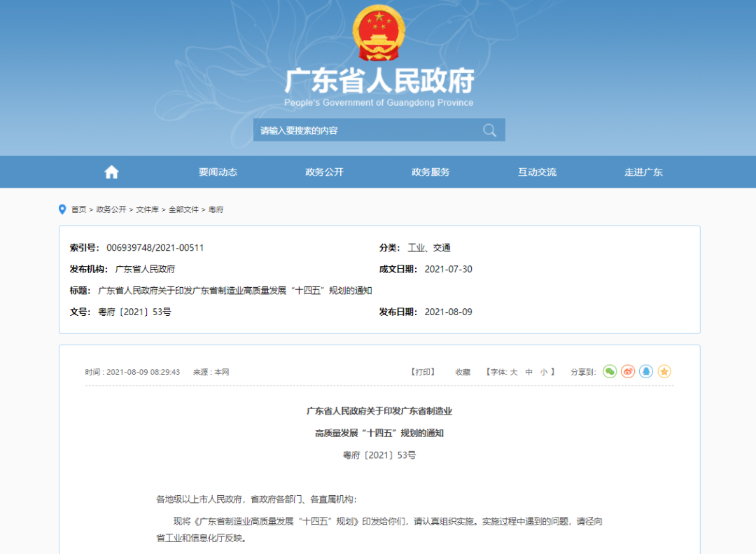Click 政务公开 in the breadcrumb trail
This screenshot has height=554, width=756.
(111, 209)
